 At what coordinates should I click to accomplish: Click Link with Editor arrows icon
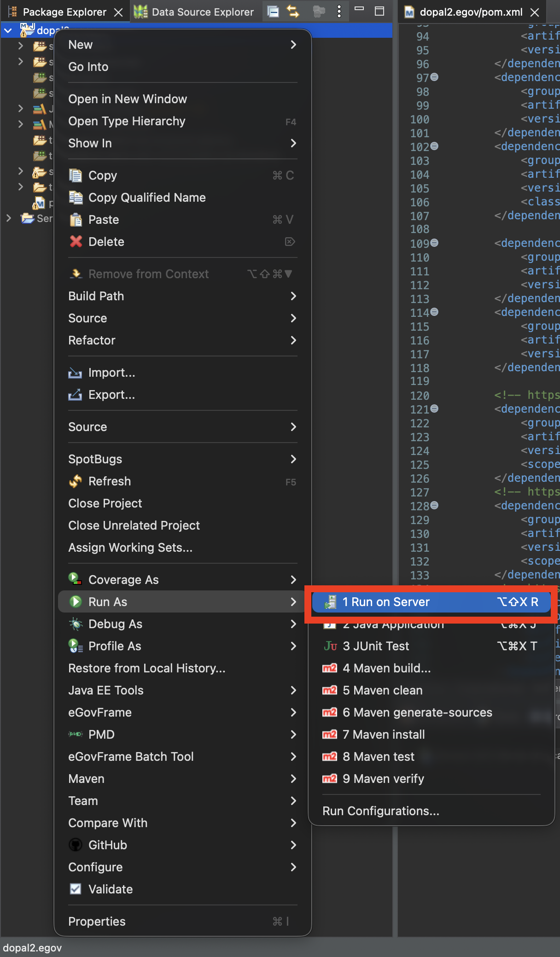293,12
